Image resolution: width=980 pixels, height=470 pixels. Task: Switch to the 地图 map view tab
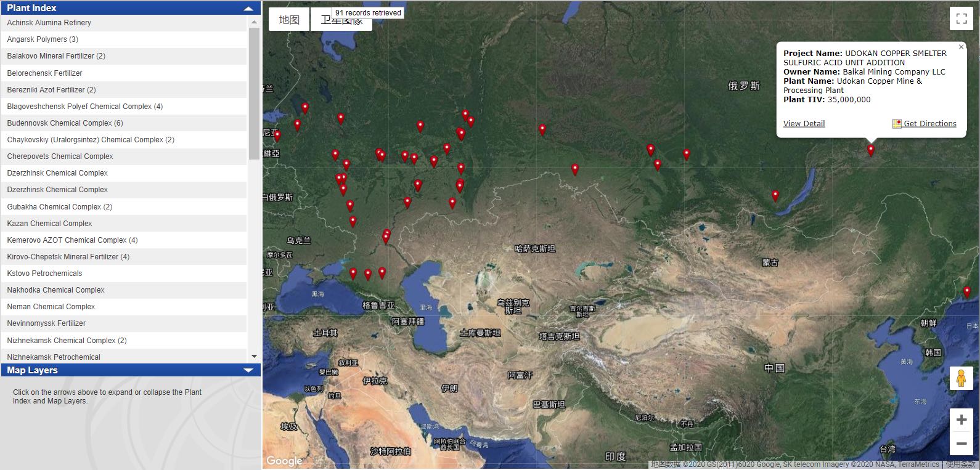coord(289,20)
